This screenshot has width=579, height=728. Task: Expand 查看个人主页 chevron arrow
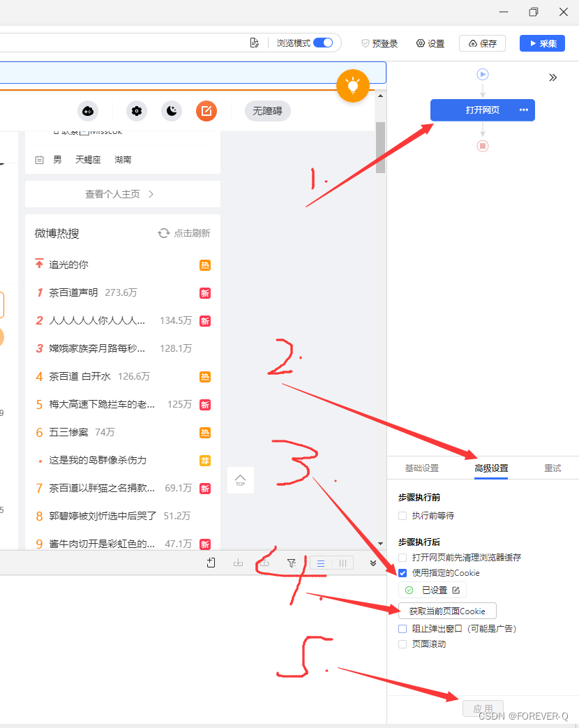point(151,194)
